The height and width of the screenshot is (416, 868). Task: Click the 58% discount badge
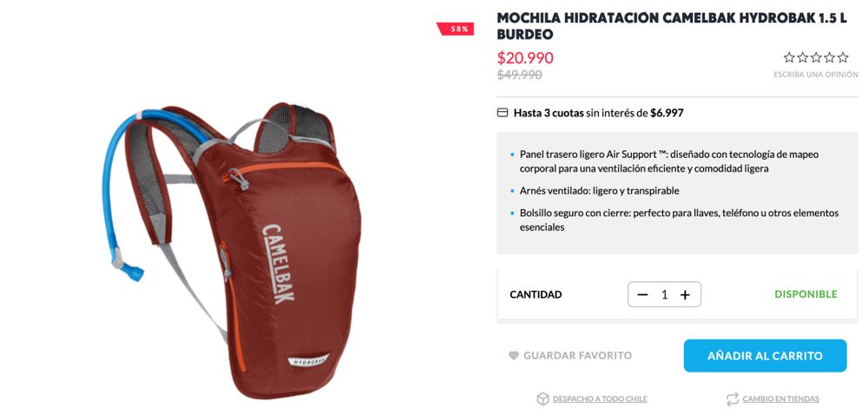(456, 29)
